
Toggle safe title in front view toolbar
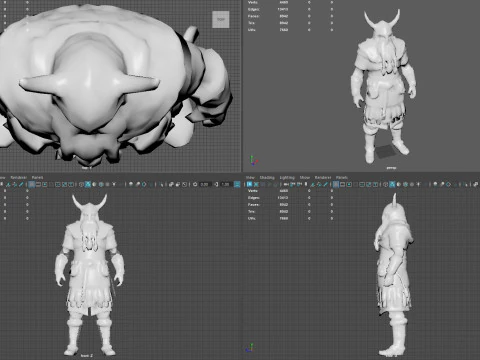tap(71, 184)
